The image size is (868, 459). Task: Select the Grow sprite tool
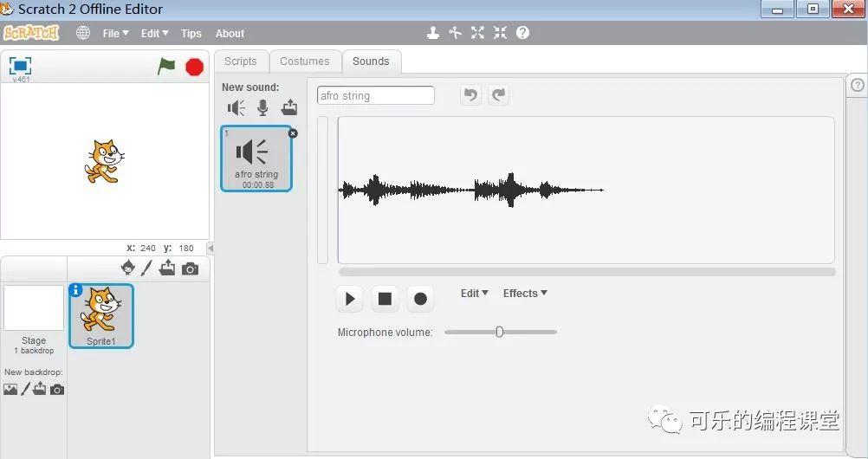[x=477, y=33]
